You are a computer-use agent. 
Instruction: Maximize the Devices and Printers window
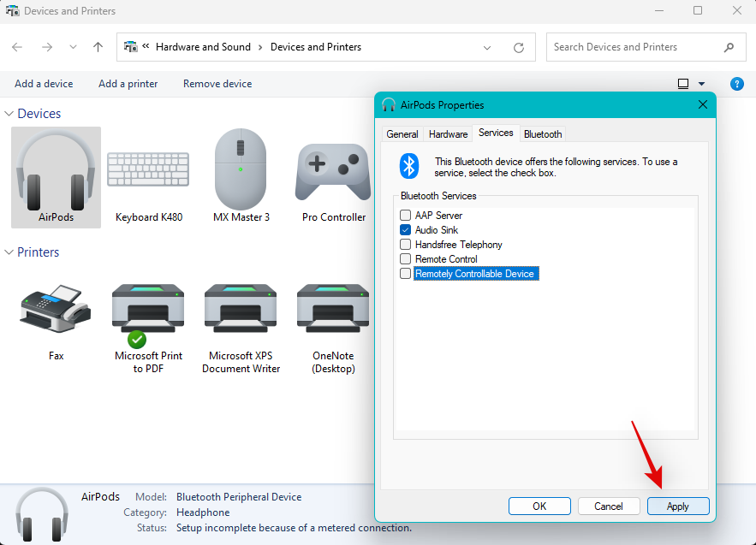point(698,10)
